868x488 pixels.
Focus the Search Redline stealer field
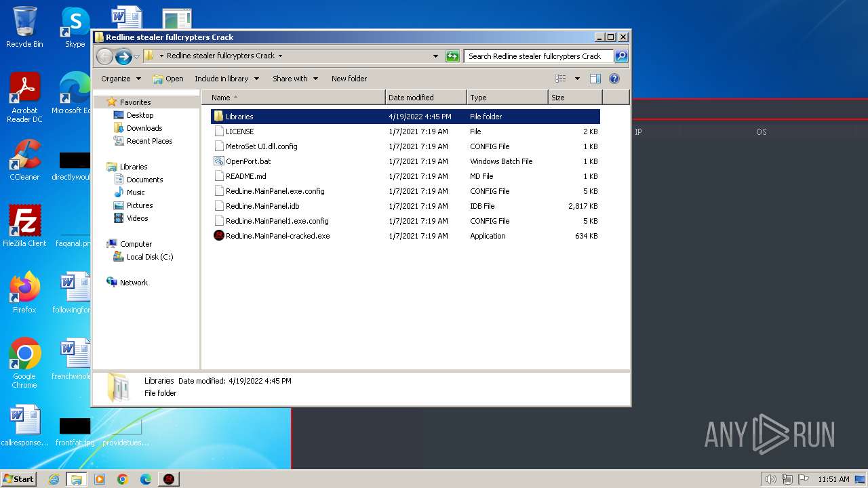(x=539, y=56)
